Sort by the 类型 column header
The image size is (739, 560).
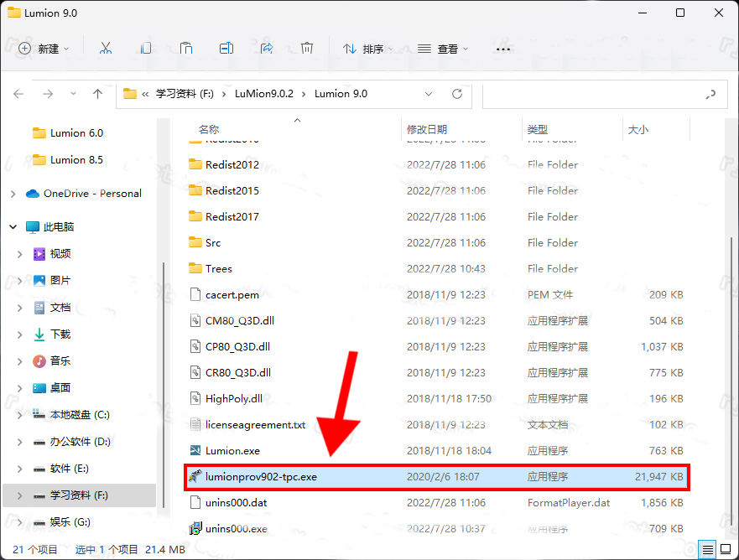(538, 129)
